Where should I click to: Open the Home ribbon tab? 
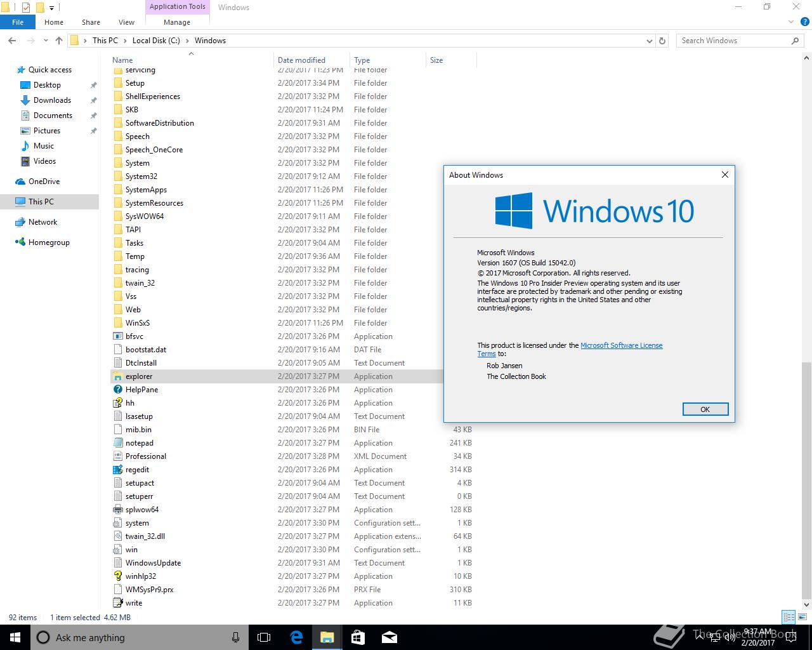[x=54, y=22]
